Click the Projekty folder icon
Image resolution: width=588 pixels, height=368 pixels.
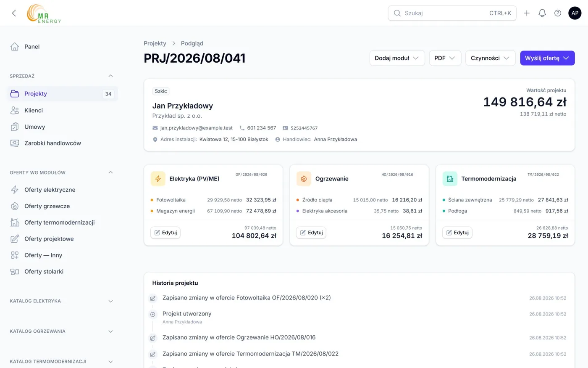click(15, 94)
